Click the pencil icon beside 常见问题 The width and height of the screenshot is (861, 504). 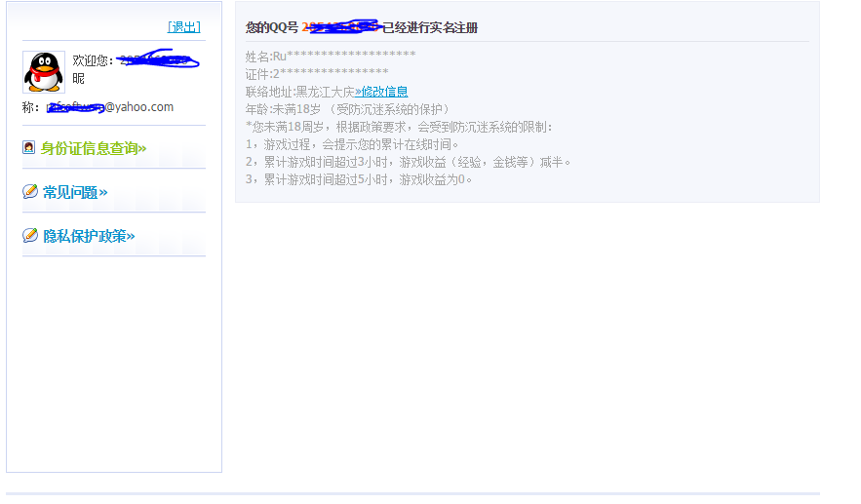tap(29, 191)
